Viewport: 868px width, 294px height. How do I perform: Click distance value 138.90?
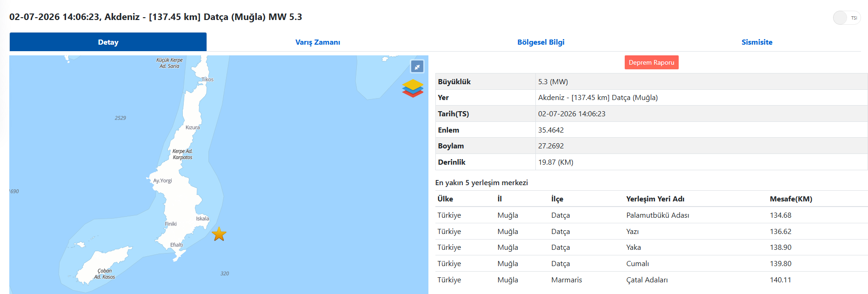click(x=781, y=247)
